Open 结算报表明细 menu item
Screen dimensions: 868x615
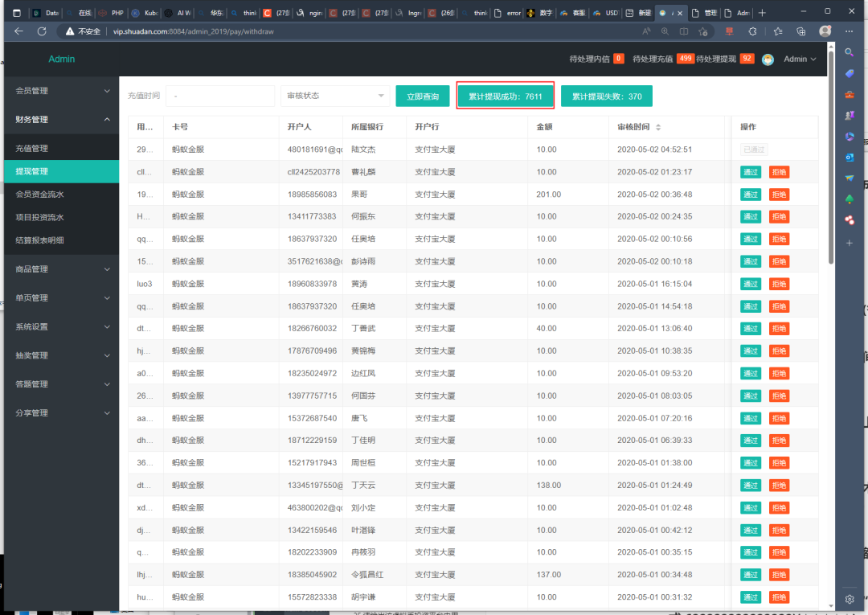coord(61,240)
